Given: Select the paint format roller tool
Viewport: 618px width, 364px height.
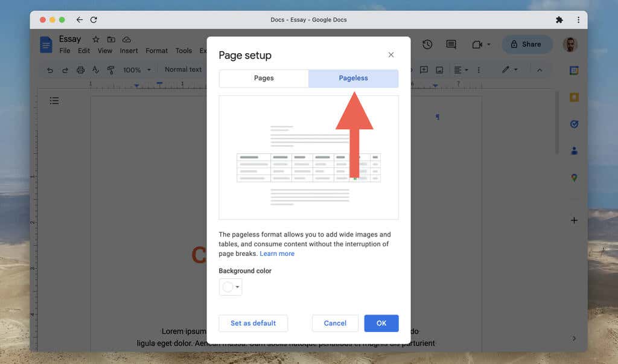Looking at the screenshot, I should (x=110, y=70).
